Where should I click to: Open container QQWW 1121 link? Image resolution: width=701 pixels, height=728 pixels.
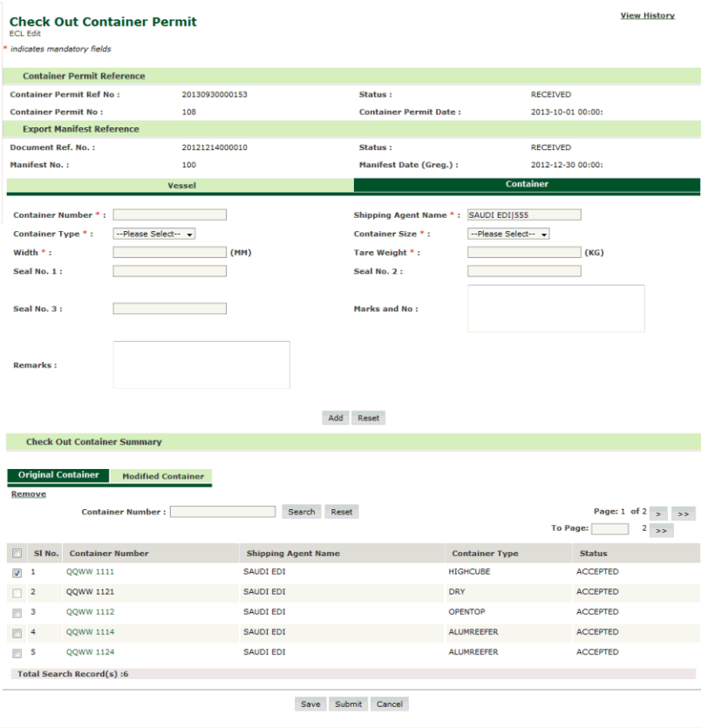90,592
